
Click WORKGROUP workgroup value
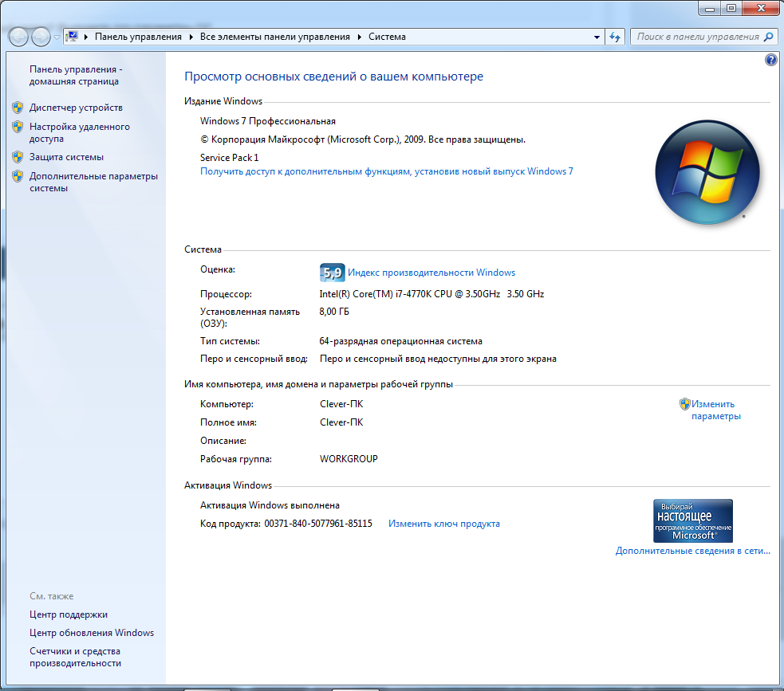(349, 458)
